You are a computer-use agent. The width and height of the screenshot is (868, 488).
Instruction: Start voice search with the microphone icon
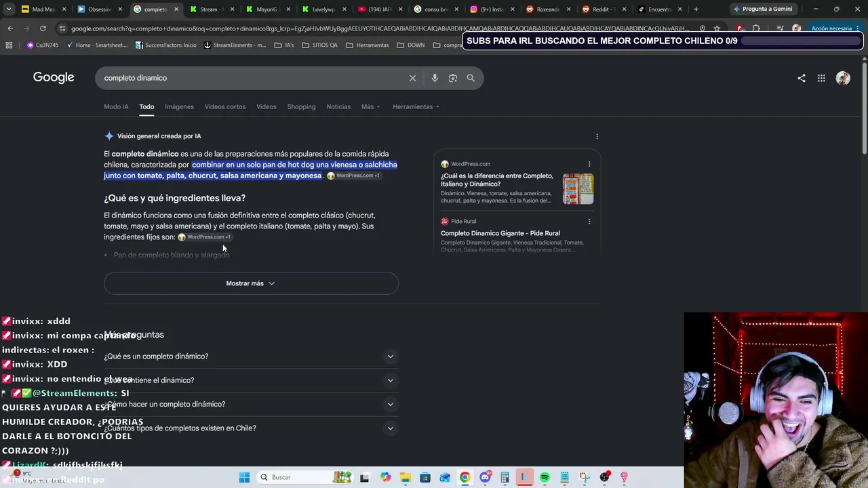[x=435, y=78]
